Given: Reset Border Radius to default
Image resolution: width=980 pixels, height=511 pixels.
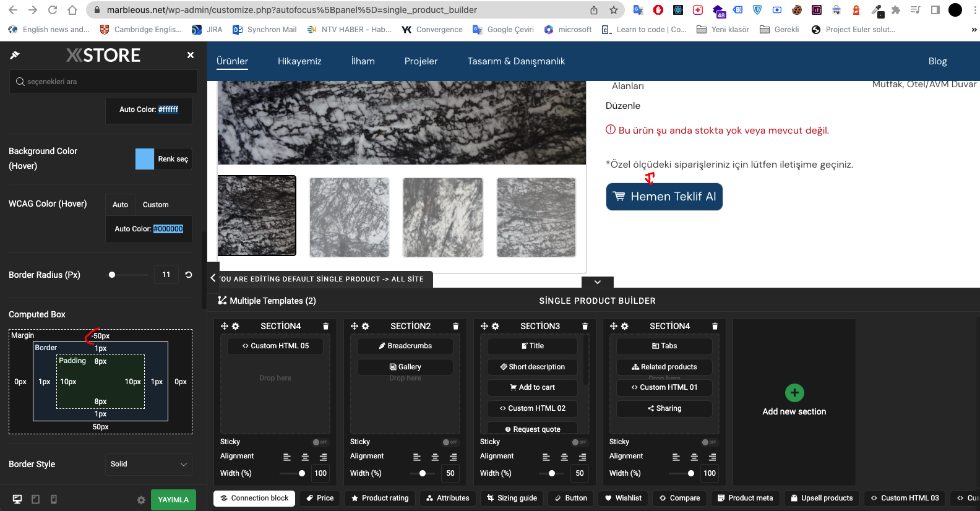Looking at the screenshot, I should tap(189, 275).
